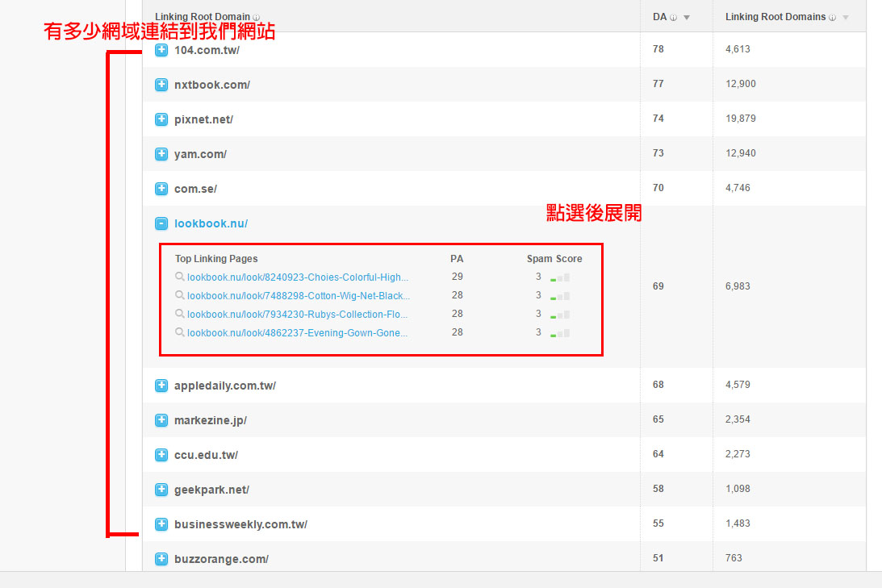Expand the com.se/ row
The image size is (882, 588).
click(x=161, y=189)
